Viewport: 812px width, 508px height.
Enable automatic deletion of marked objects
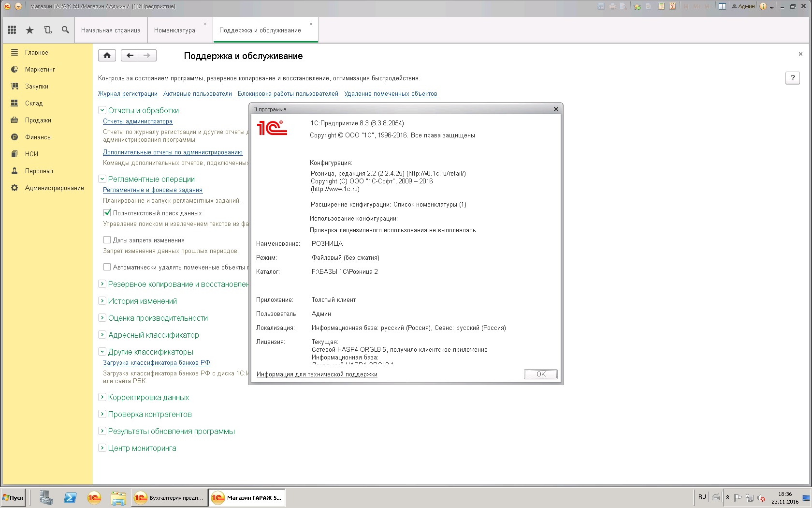coord(107,267)
